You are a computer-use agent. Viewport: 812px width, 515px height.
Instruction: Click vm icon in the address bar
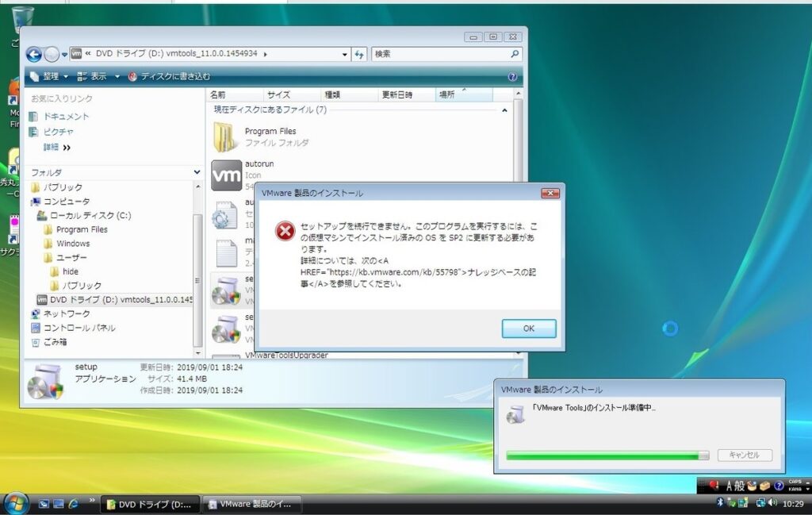pyautogui.click(x=76, y=53)
